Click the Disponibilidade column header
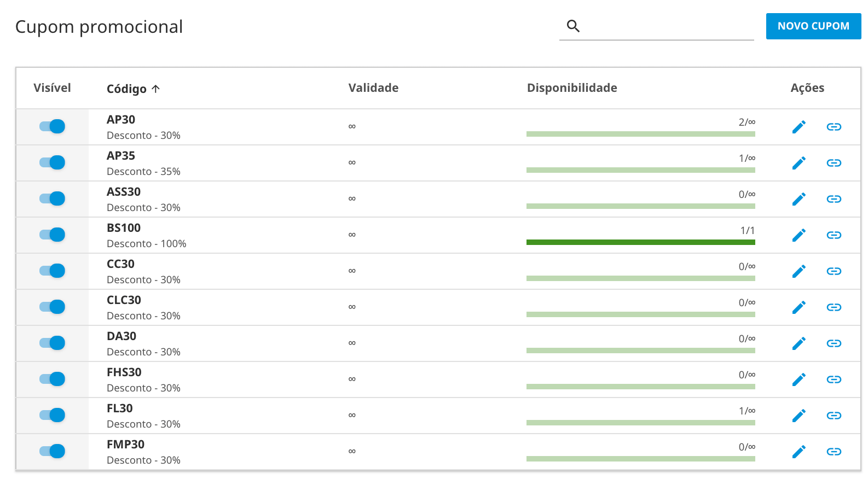868x479 pixels. (x=572, y=88)
